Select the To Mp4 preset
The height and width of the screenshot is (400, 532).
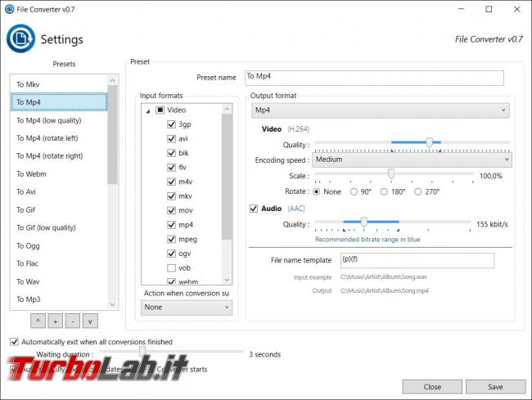59,102
